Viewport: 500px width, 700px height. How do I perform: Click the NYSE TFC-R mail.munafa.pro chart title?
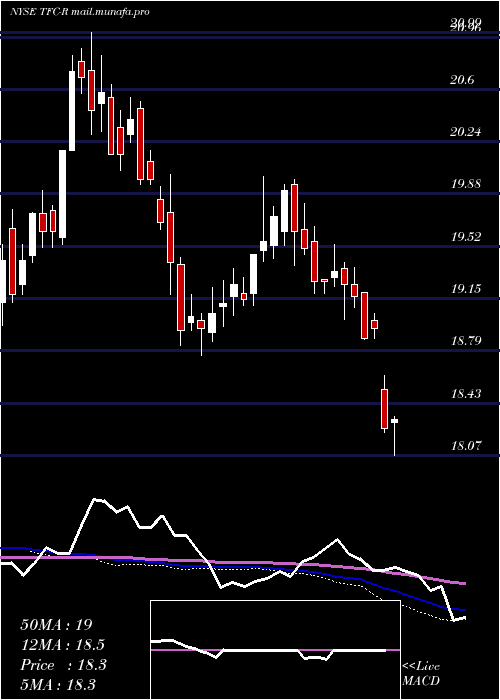[x=79, y=12]
